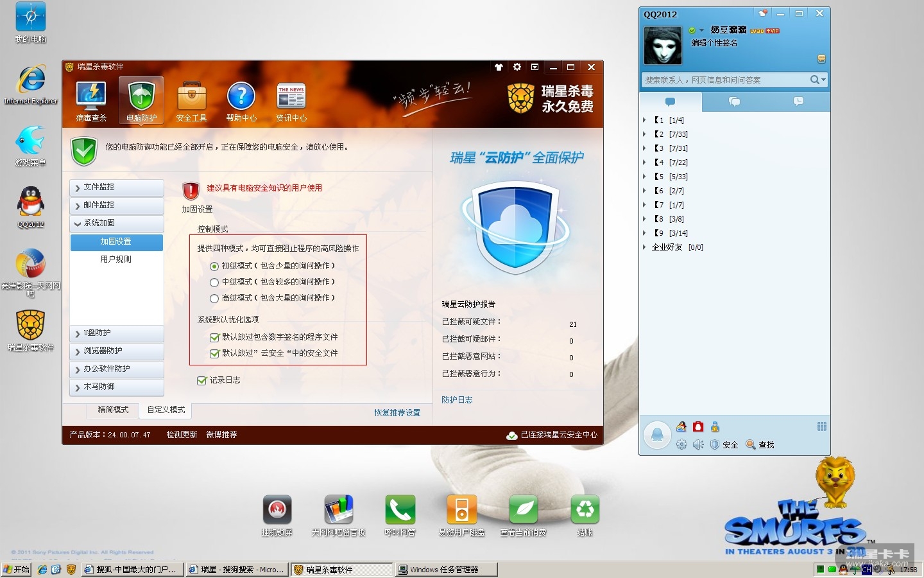Switch to QQ groups tab
The image size is (924, 578).
click(x=735, y=101)
